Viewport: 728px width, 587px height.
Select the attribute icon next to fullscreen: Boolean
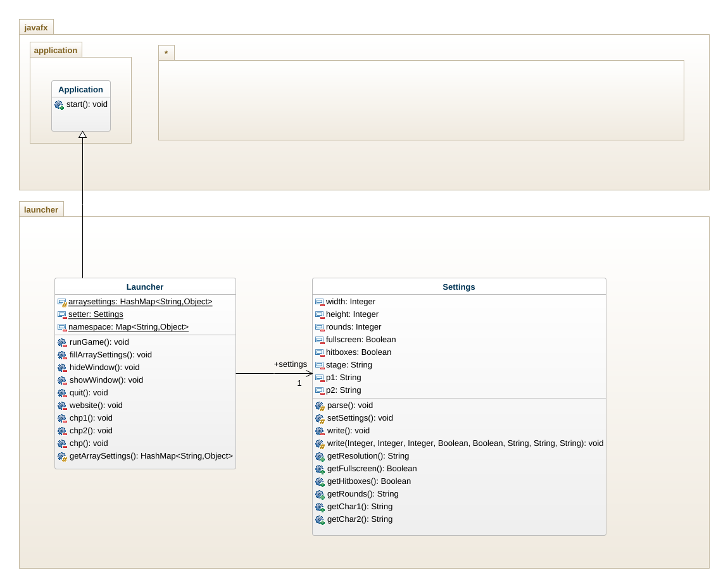[x=320, y=340]
